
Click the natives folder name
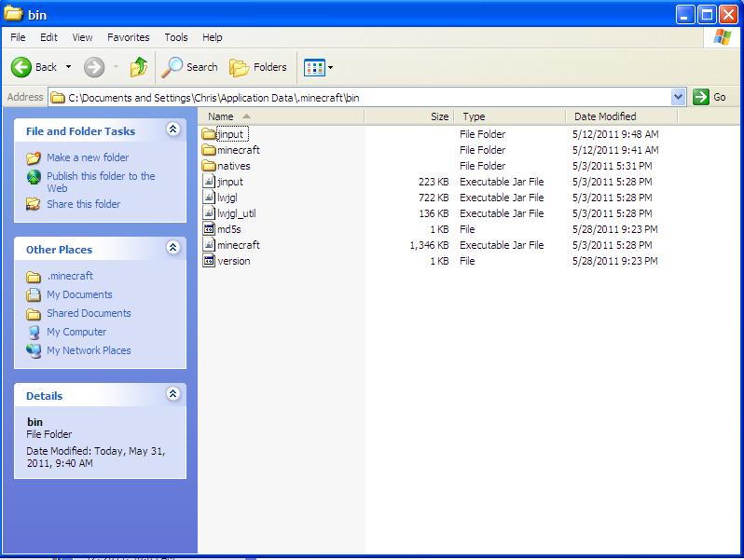tap(233, 166)
